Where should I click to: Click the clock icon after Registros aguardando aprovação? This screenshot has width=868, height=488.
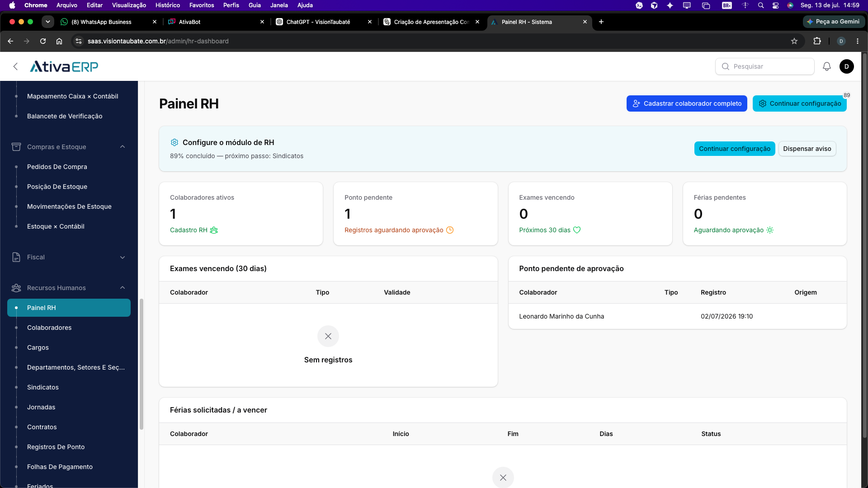click(x=450, y=230)
